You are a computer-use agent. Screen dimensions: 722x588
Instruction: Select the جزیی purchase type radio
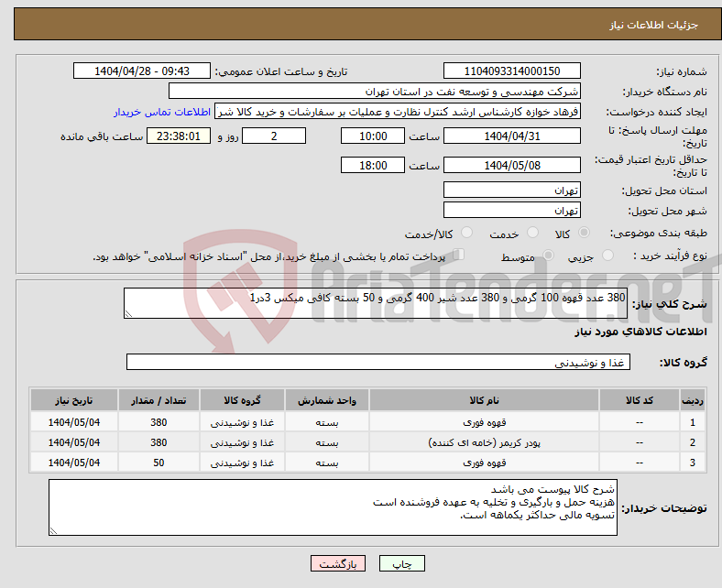(607, 256)
